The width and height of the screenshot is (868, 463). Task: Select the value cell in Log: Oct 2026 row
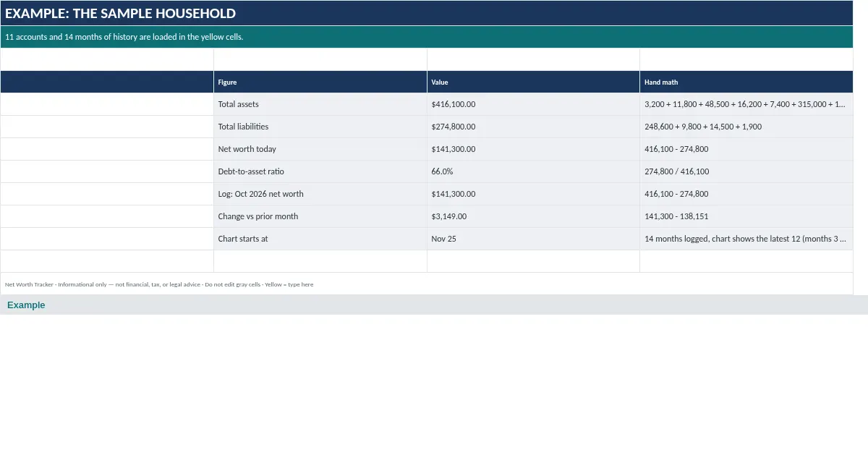coord(533,194)
